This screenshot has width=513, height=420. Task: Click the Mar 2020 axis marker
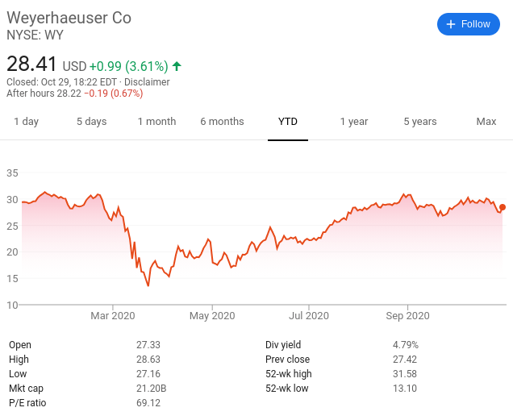point(113,316)
